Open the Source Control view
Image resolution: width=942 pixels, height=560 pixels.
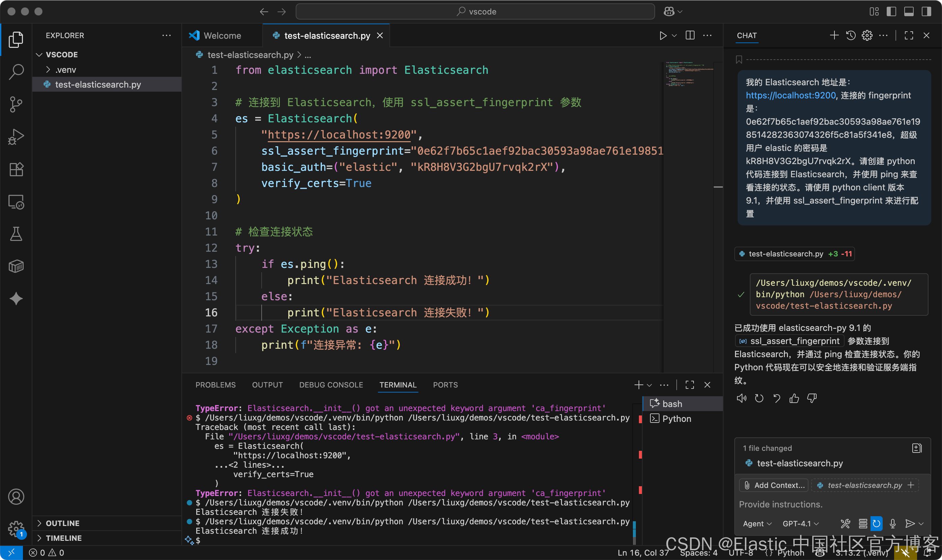(16, 104)
